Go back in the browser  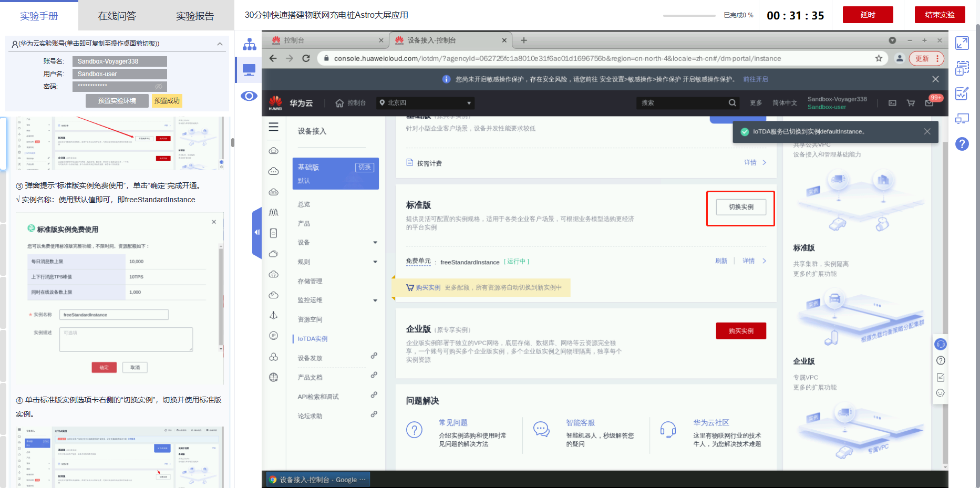pos(273,58)
